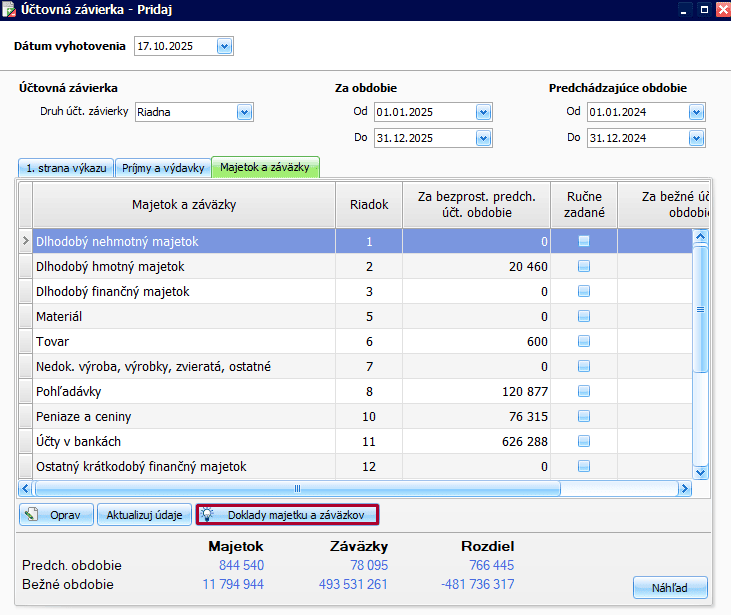Viewport: 731px width, 615px height.
Task: Open the 1. strana výkazu tab
Action: pyautogui.click(x=65, y=168)
